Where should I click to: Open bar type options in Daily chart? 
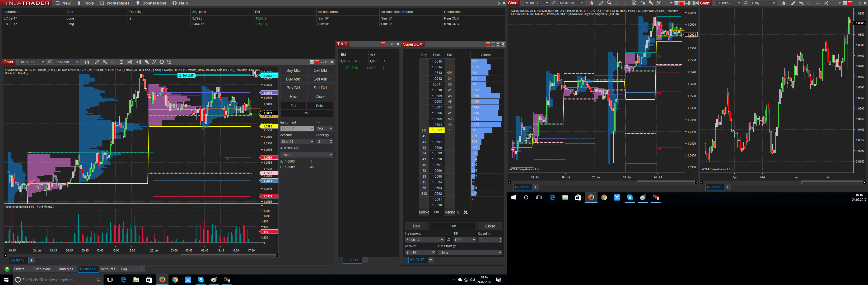(x=783, y=3)
